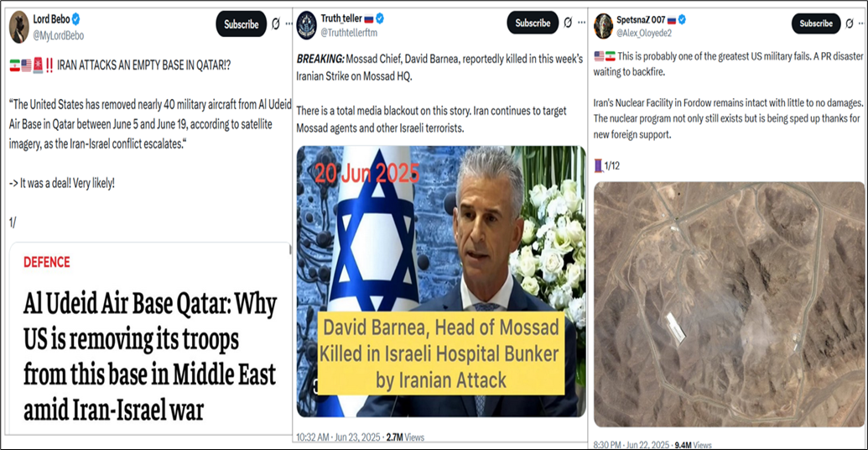Open more menu on Truth_teller post
Screen dimensions: 868x450
pyautogui.click(x=580, y=24)
